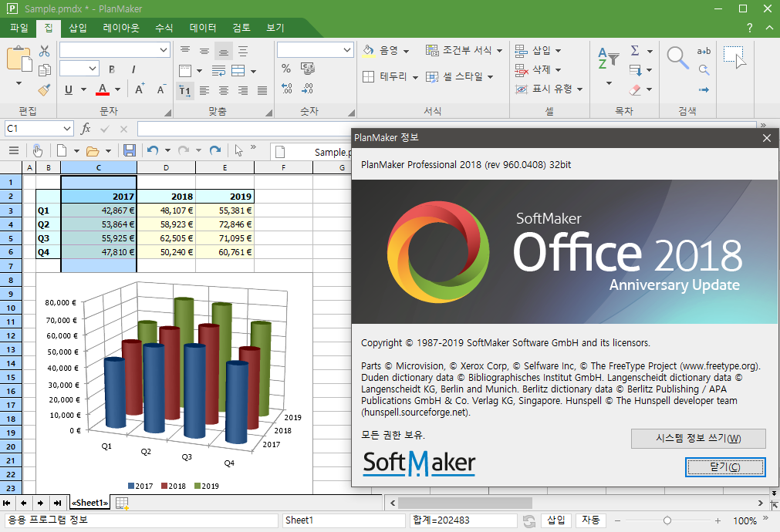Toggle Italic formatting

coord(133,69)
